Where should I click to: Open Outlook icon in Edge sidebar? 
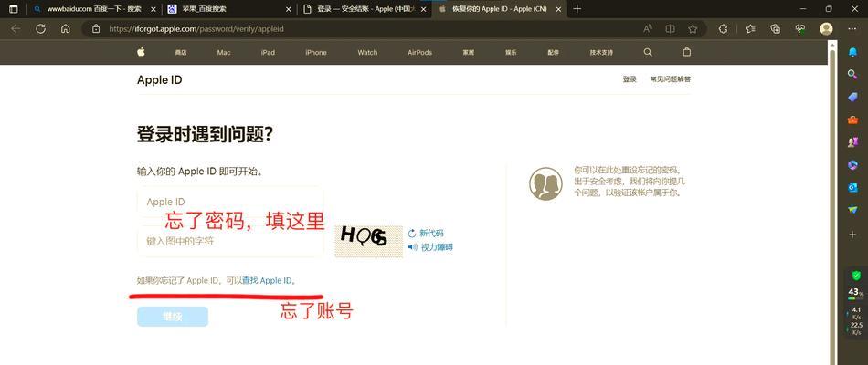852,187
